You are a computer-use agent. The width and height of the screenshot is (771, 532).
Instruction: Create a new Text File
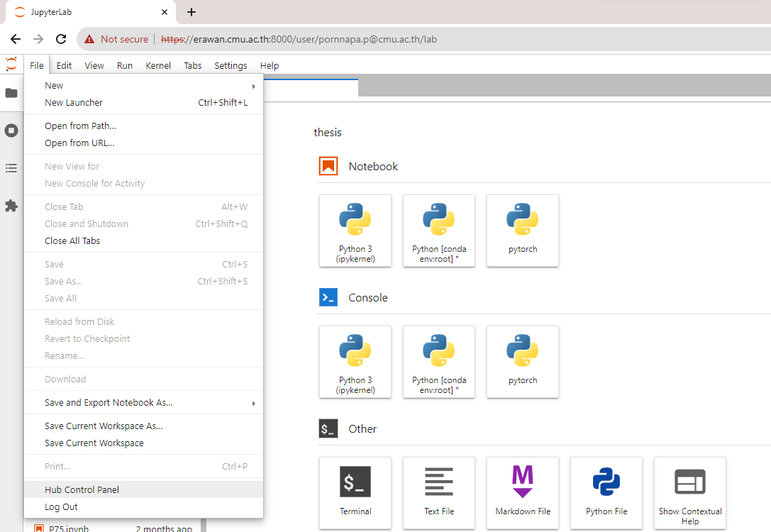tap(438, 493)
